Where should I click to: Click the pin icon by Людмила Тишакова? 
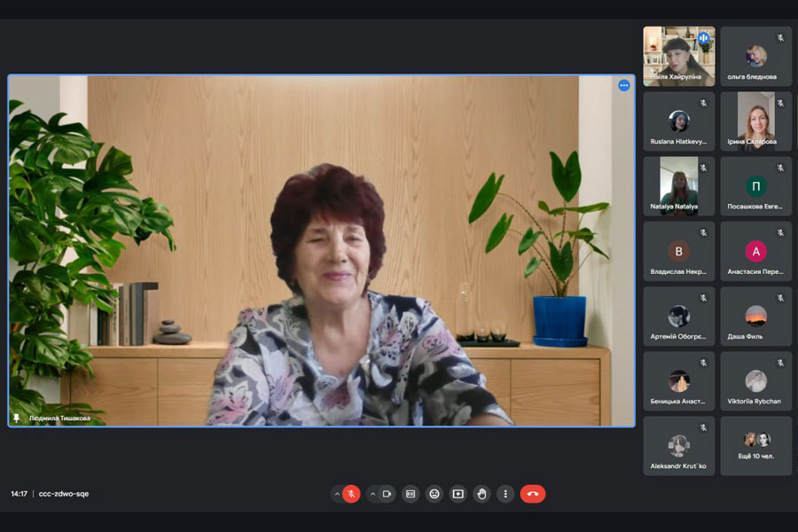point(16,418)
